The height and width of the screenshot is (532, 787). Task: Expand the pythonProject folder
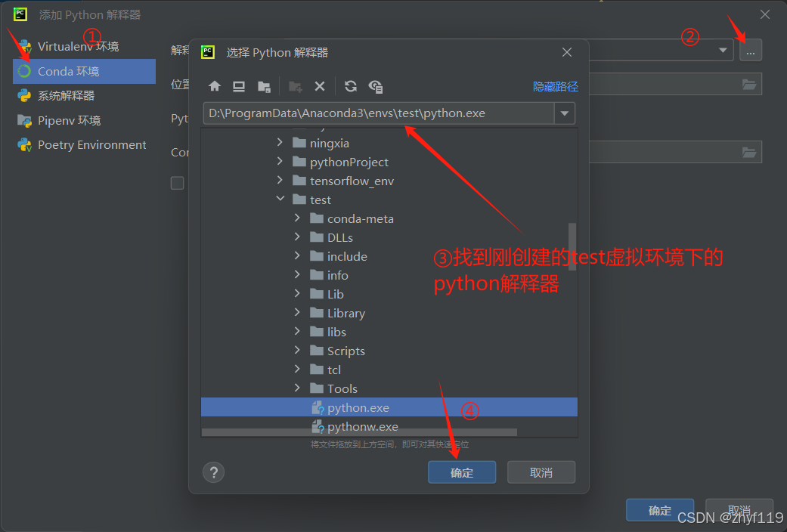click(280, 161)
